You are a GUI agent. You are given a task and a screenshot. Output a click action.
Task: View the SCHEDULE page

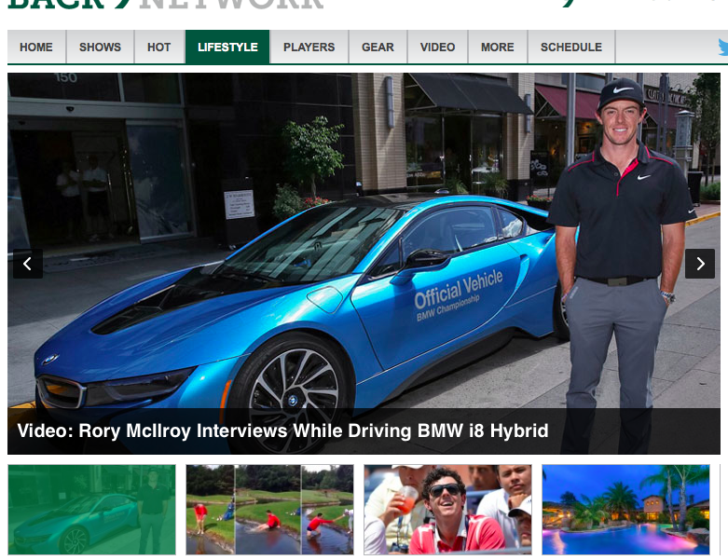coord(570,48)
